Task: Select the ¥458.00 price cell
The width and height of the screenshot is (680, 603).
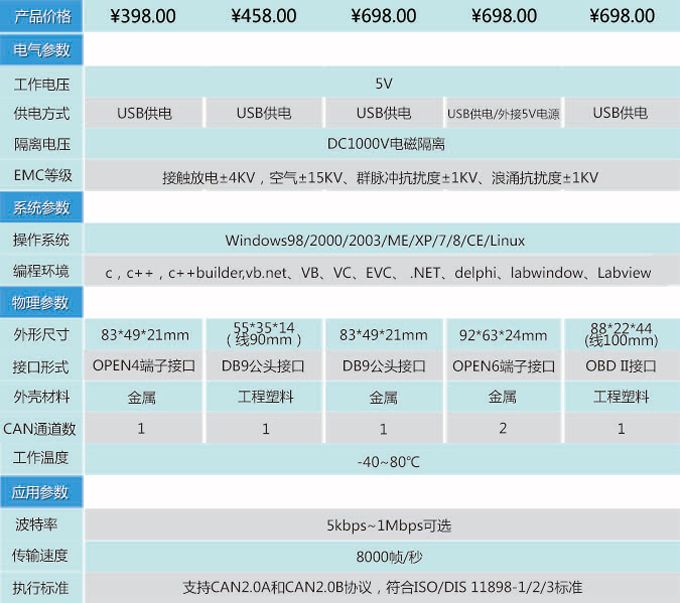Action: tap(264, 16)
